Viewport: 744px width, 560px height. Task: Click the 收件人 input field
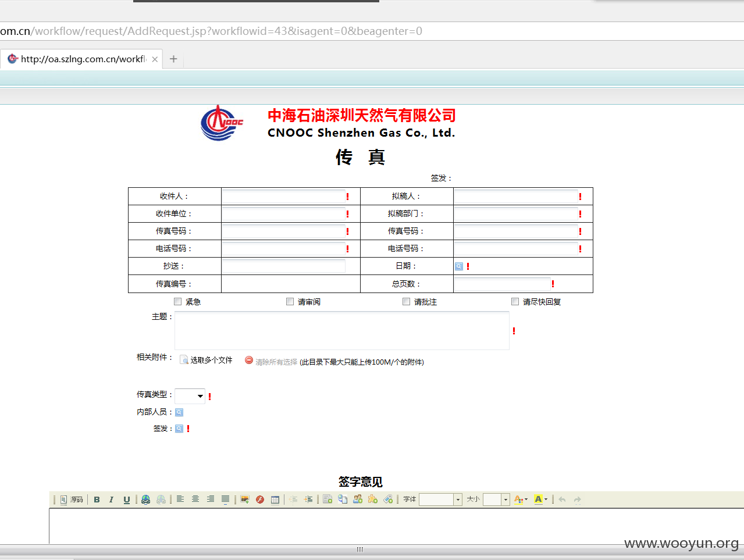click(283, 197)
